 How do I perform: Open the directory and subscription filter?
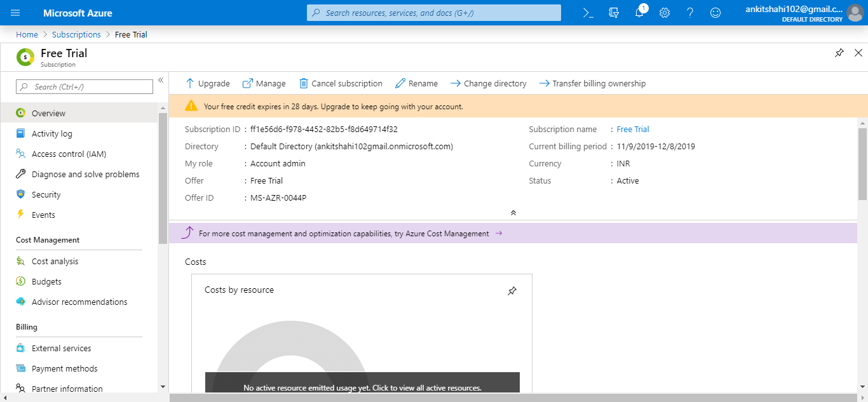pos(613,12)
